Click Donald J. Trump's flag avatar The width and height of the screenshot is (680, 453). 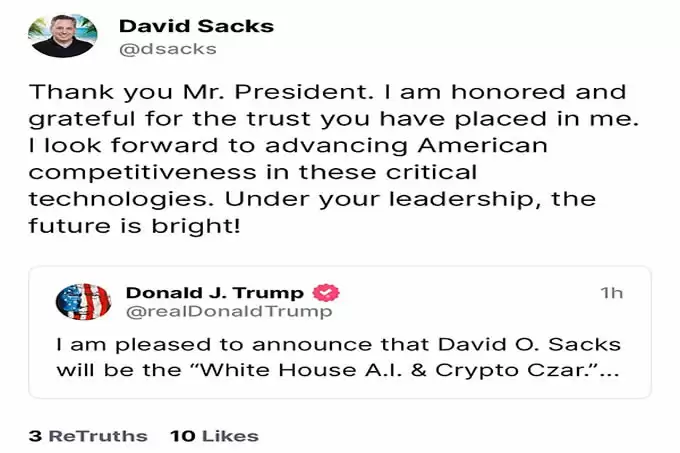pyautogui.click(x=83, y=302)
